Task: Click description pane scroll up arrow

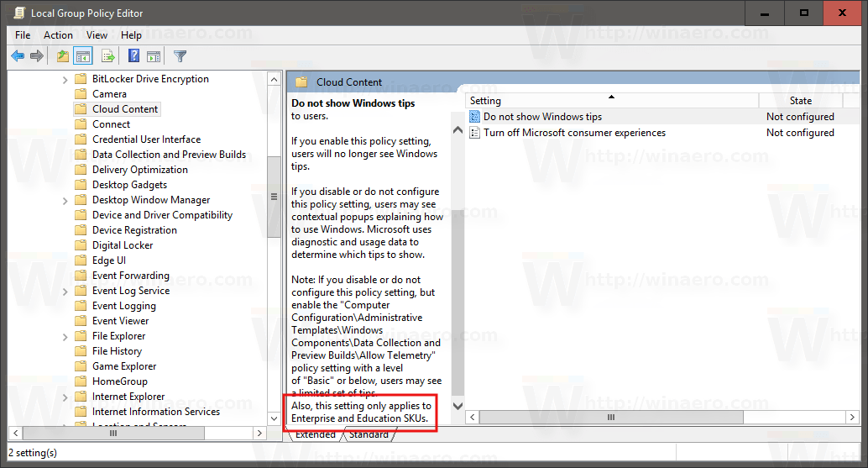Action: click(x=458, y=131)
